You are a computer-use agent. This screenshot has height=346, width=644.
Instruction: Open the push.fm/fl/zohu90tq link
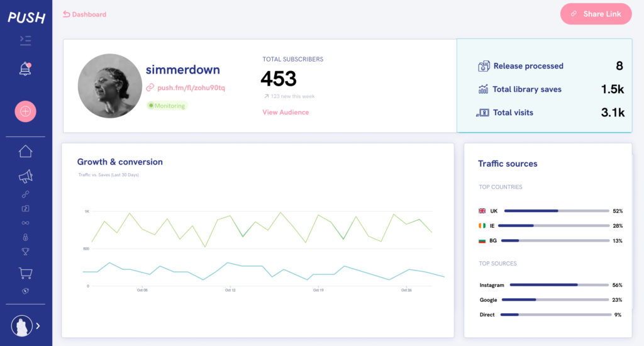point(191,87)
